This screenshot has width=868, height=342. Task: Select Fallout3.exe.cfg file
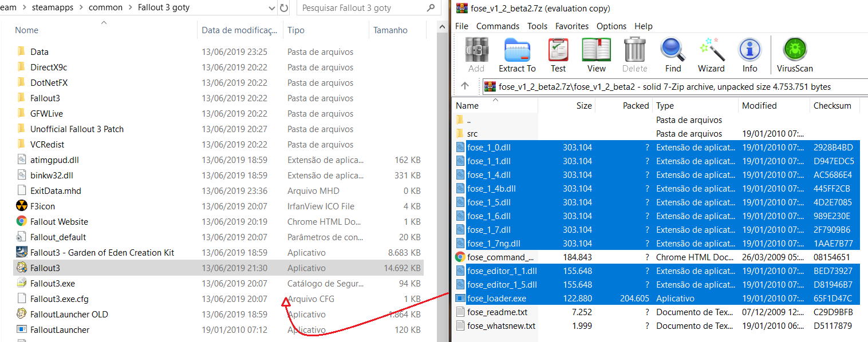point(59,299)
